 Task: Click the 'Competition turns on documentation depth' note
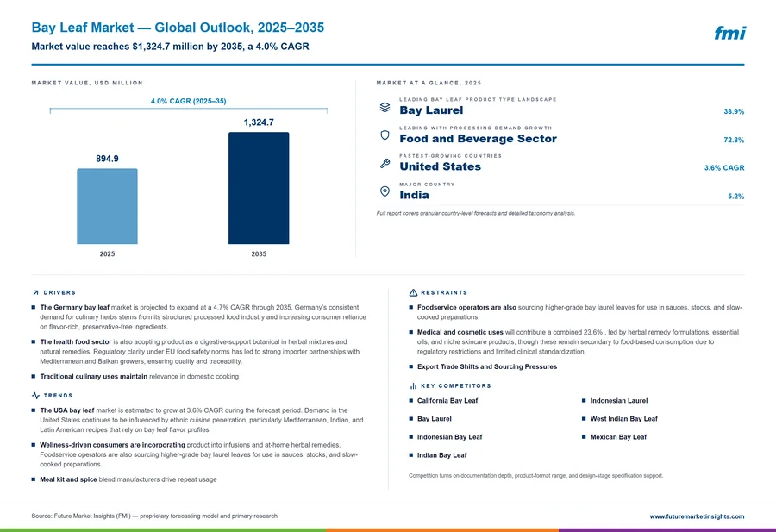click(x=535, y=476)
